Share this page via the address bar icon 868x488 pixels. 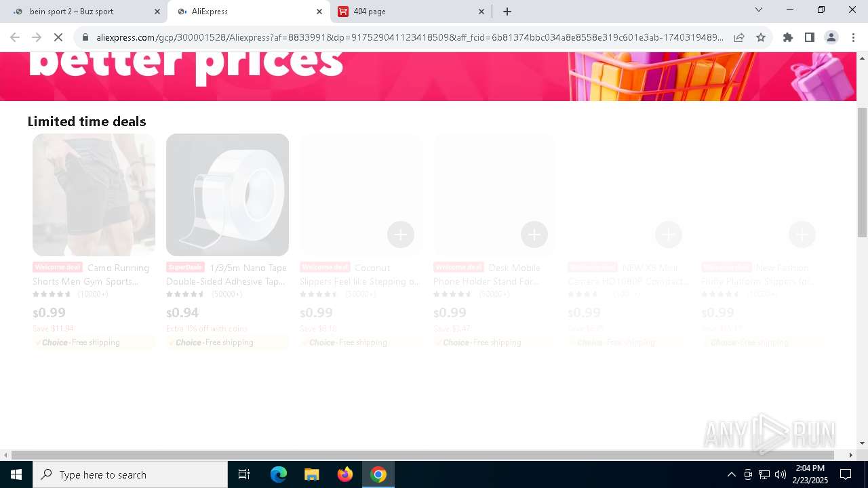coord(739,37)
